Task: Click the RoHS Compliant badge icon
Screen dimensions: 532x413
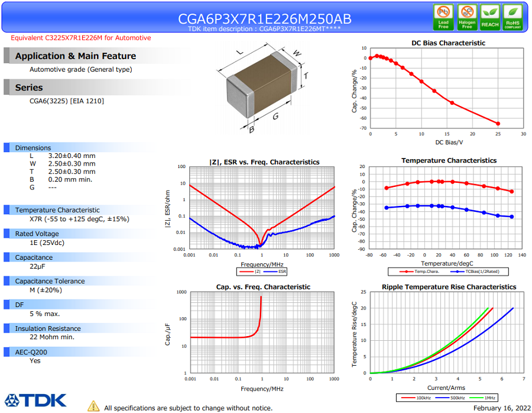Action: click(512, 17)
